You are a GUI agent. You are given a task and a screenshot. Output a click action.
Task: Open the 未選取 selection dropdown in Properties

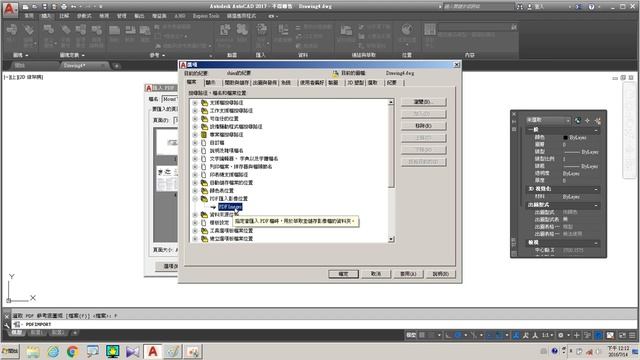(548, 120)
